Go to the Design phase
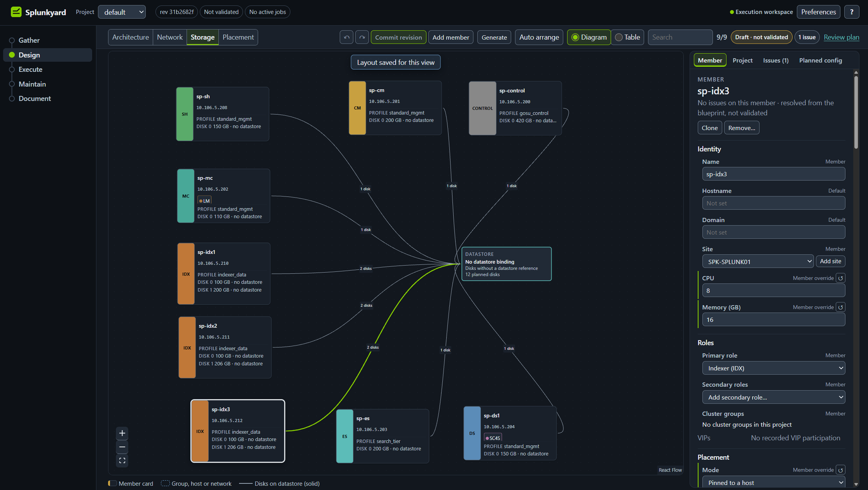Image resolution: width=868 pixels, height=490 pixels. [x=47, y=55]
